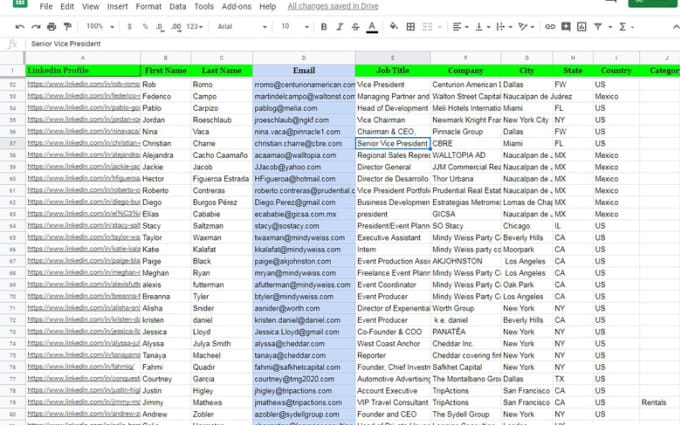Open the View menu
The image size is (680, 425).
coord(91,7)
